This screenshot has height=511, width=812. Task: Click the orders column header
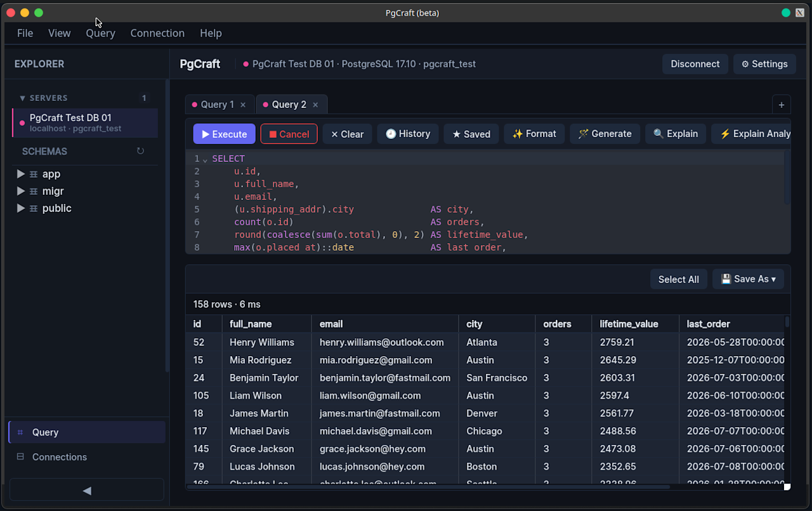(563, 324)
